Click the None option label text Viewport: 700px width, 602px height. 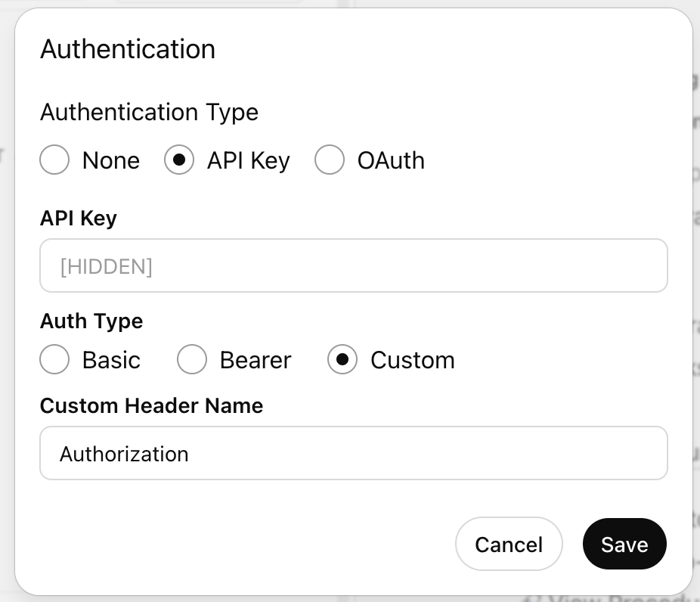(111, 160)
